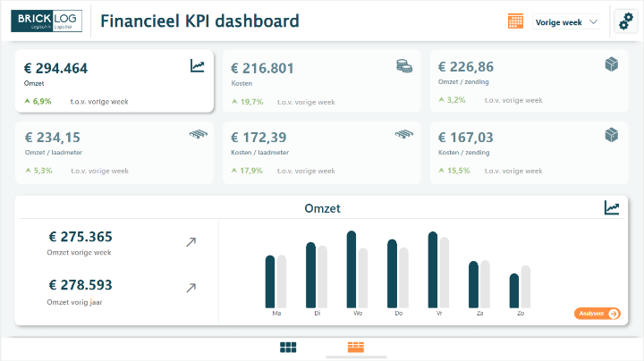644x361 pixels.
Task: Switch to the dark grid view tab
Action: [288, 347]
